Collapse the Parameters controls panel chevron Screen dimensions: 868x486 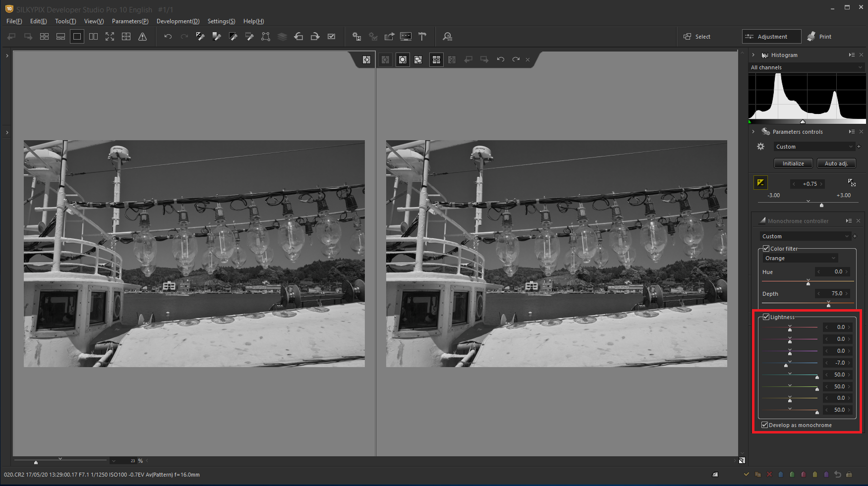point(753,132)
